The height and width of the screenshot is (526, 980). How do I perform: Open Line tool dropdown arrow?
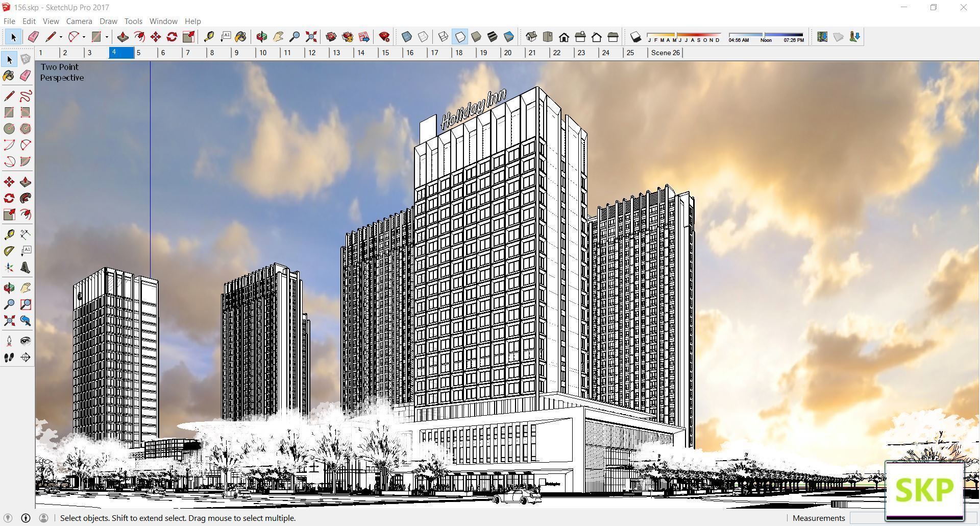(61, 37)
